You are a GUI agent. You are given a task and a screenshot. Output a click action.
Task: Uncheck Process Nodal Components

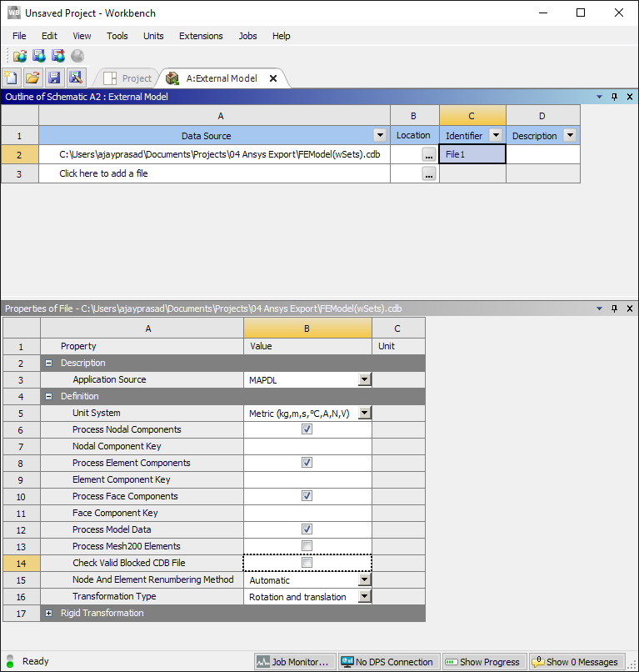pyautogui.click(x=307, y=429)
